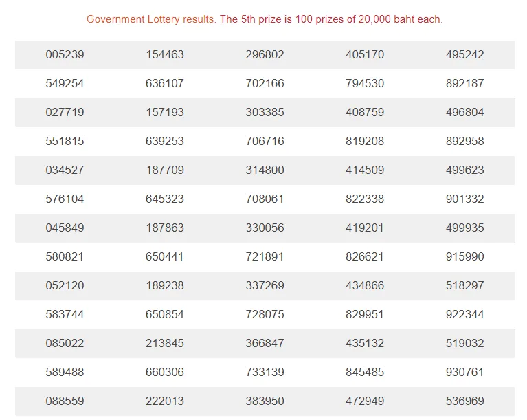Click on number 052120
This screenshot has height=420, width=527.
(65, 286)
